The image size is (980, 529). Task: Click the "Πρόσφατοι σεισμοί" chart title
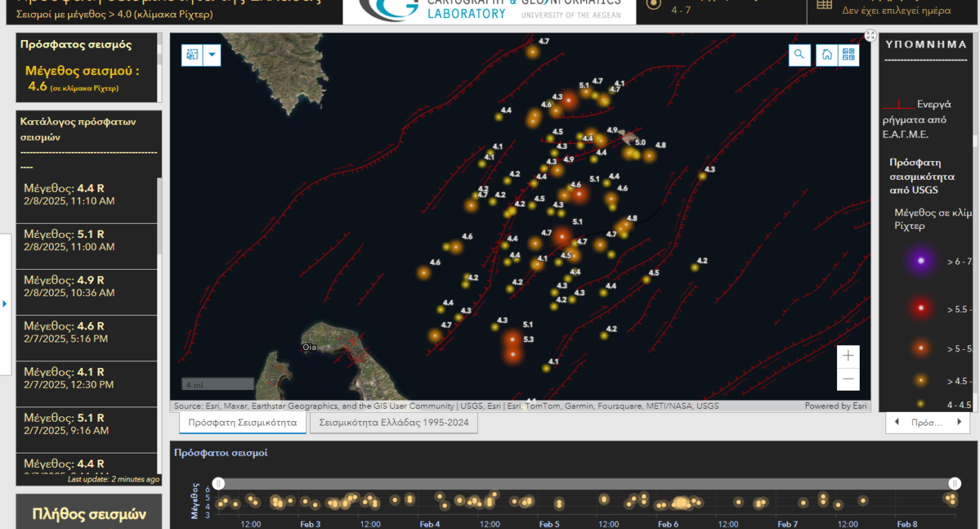221,453
